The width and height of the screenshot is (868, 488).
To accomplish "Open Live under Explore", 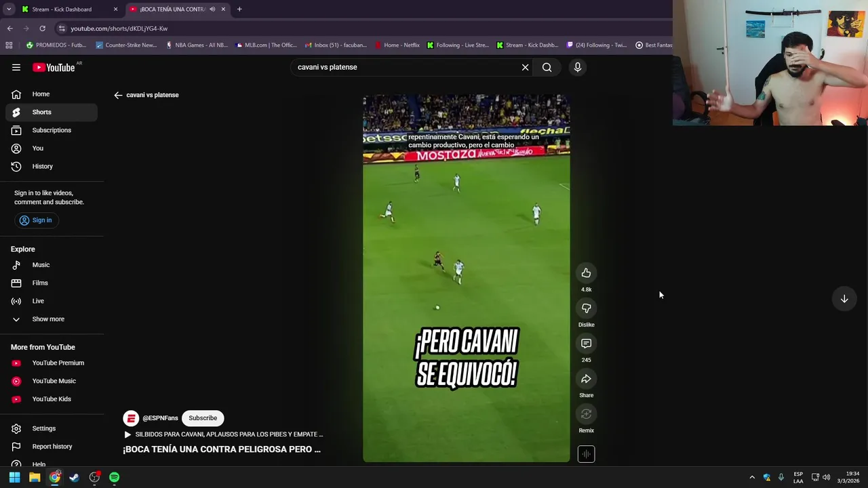I will coord(52,301).
